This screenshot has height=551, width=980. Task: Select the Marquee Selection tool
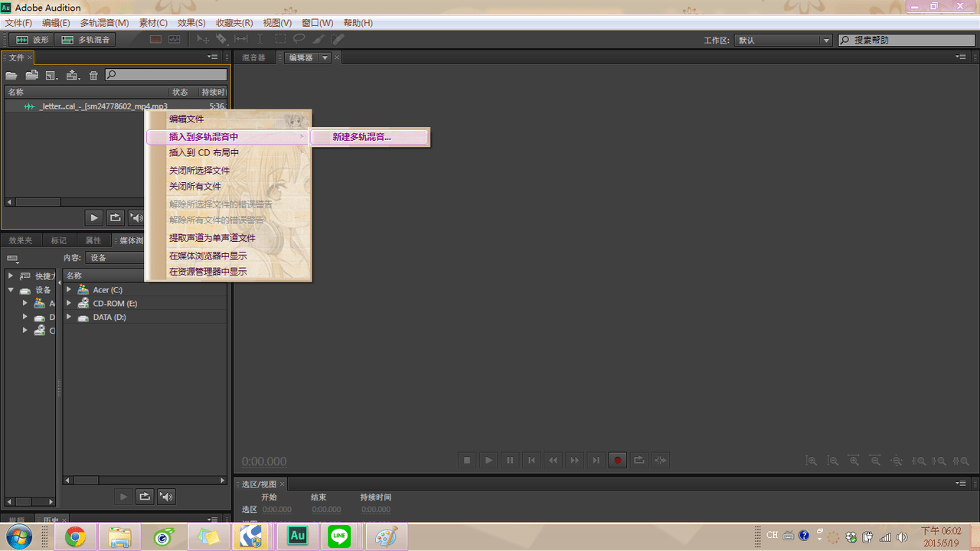coord(280,39)
